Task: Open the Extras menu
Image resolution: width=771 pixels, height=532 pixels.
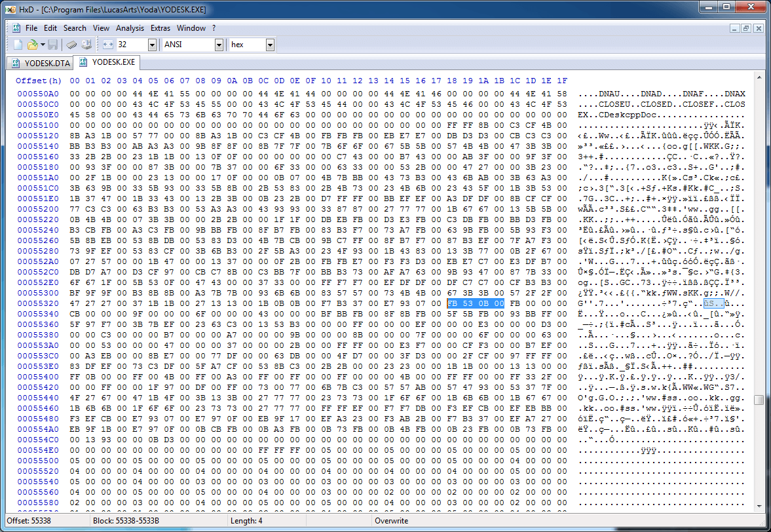Action: pyautogui.click(x=160, y=28)
